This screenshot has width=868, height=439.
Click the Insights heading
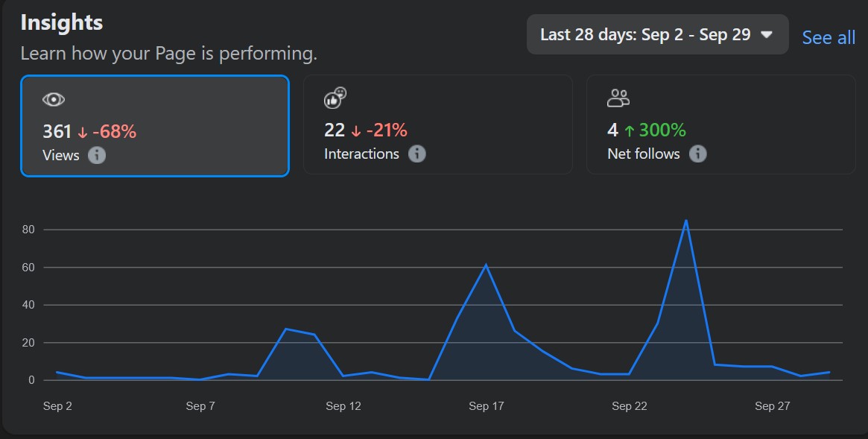point(61,22)
